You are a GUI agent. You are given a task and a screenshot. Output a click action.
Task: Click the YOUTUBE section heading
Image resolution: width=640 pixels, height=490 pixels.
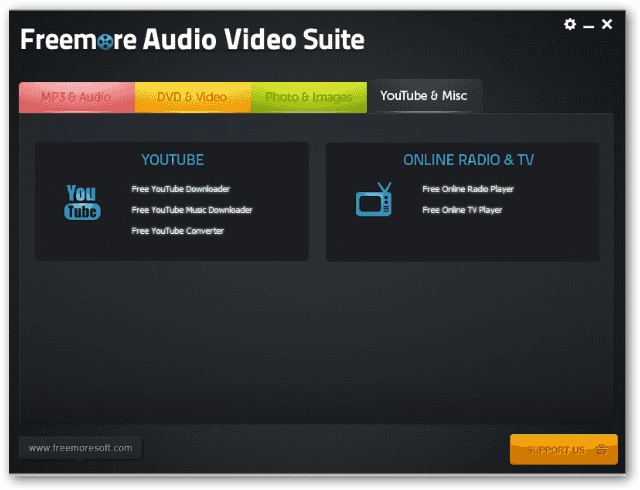tap(173, 160)
